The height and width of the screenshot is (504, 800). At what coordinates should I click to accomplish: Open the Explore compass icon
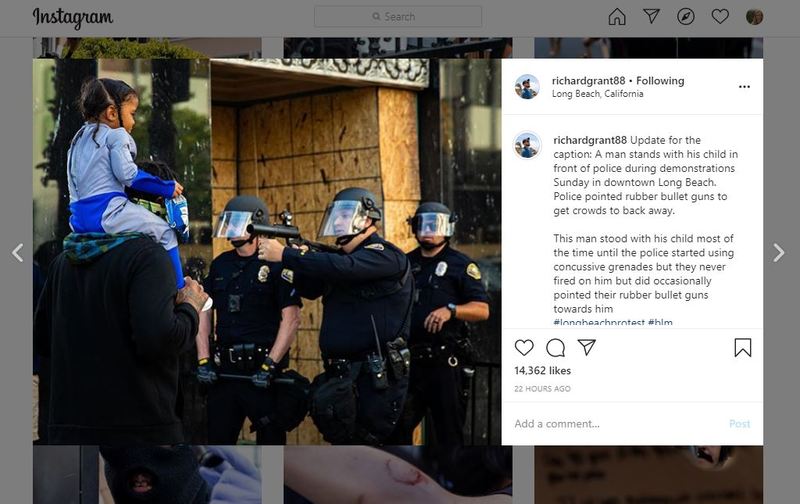click(x=686, y=16)
